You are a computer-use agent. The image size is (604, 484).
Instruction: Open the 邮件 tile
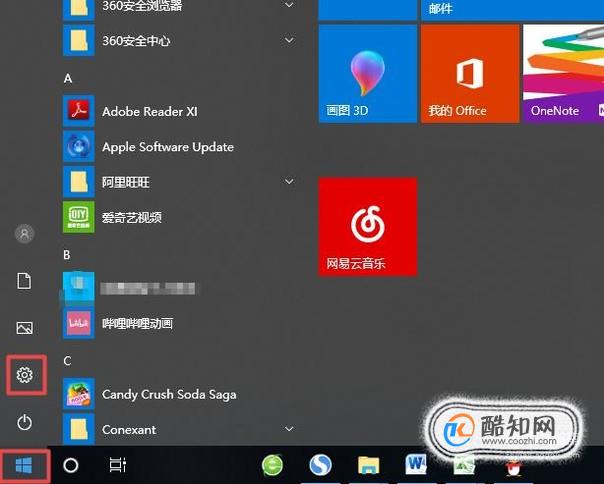coord(512,10)
